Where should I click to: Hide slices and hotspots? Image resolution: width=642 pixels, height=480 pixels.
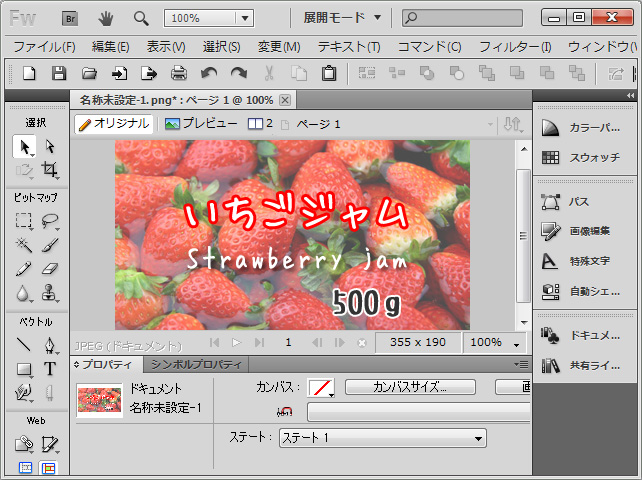(x=25, y=468)
